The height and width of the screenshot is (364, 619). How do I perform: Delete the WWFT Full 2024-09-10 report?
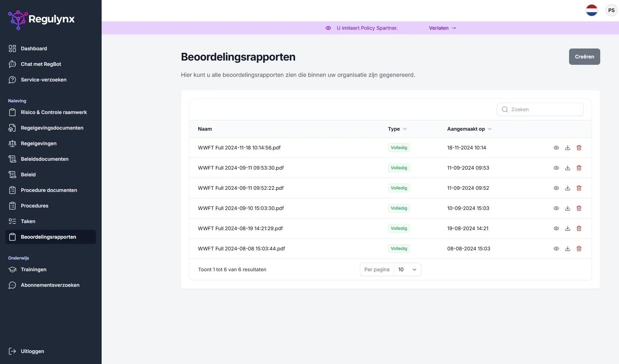point(579,208)
